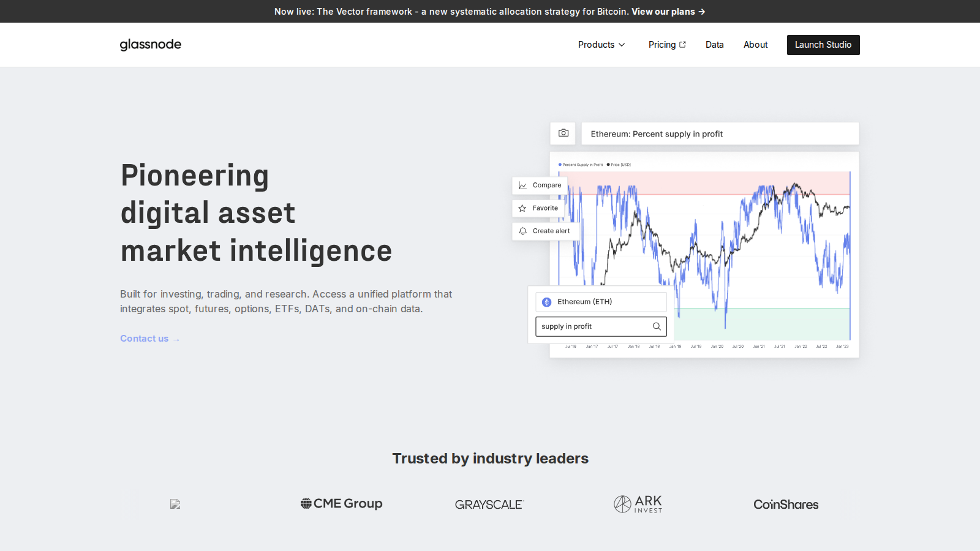This screenshot has width=980, height=551.
Task: Click the Launch Studio button
Action: [x=823, y=45]
